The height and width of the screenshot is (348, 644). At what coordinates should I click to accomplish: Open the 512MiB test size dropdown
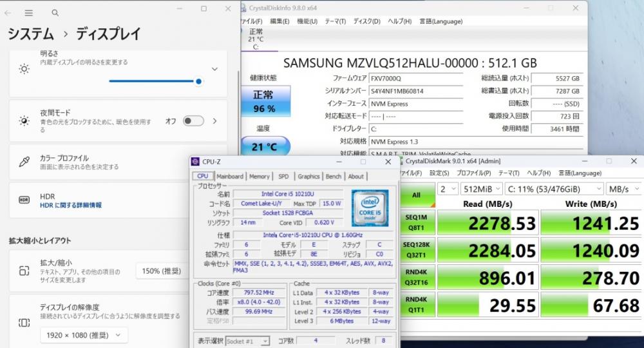[x=481, y=189]
